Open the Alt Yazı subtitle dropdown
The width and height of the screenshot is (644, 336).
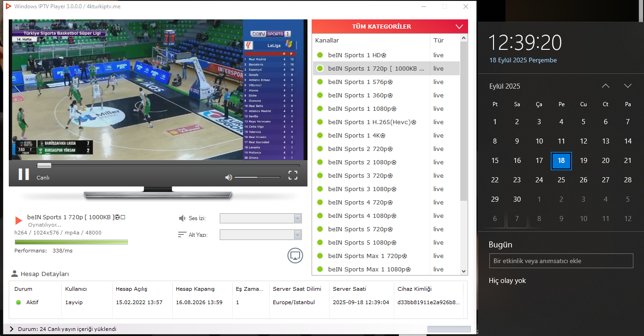261,234
